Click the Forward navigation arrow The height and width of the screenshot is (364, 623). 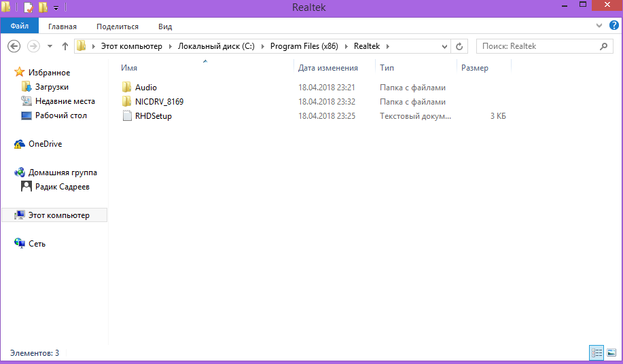tap(33, 46)
